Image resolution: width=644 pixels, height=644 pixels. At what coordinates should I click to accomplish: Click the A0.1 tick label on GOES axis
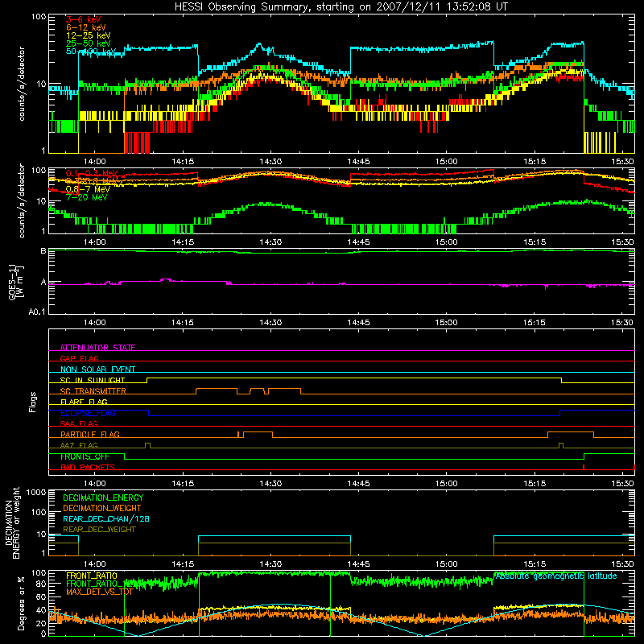click(x=37, y=312)
